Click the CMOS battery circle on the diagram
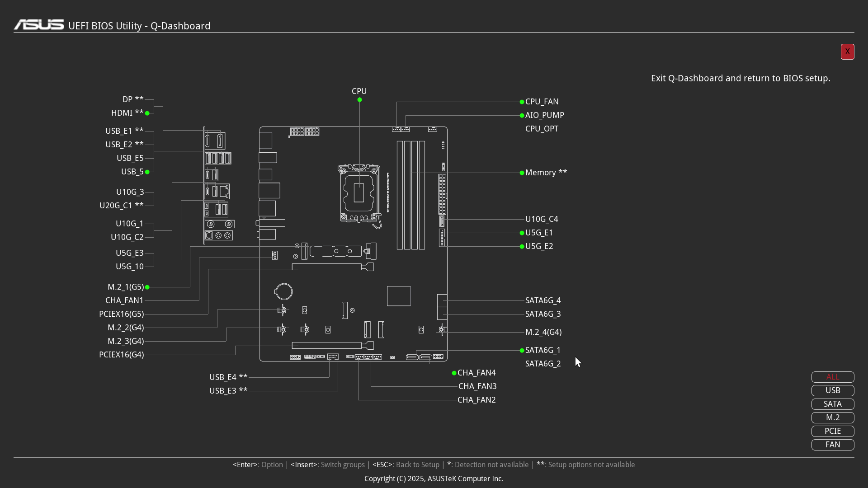Screen dimensions: 868x488 pos(284,291)
